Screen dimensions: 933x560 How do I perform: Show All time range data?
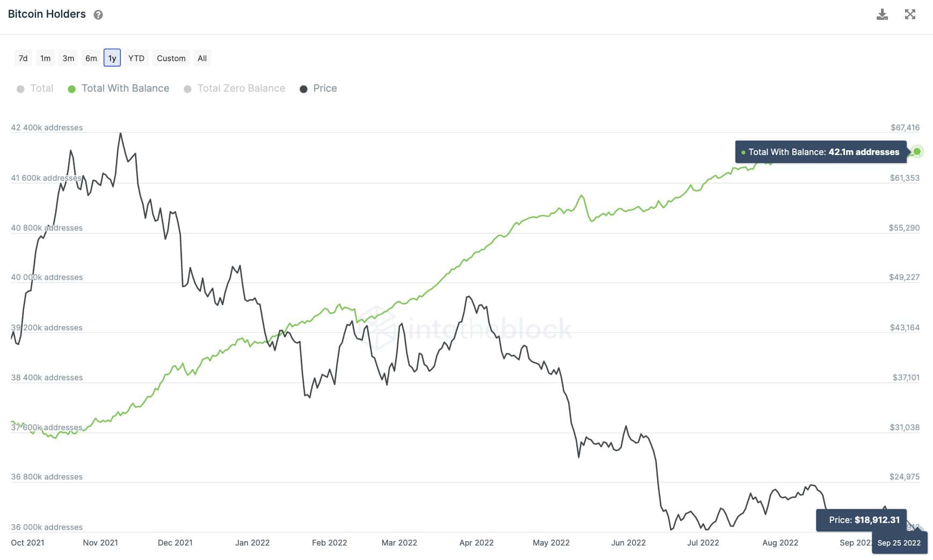pos(202,58)
